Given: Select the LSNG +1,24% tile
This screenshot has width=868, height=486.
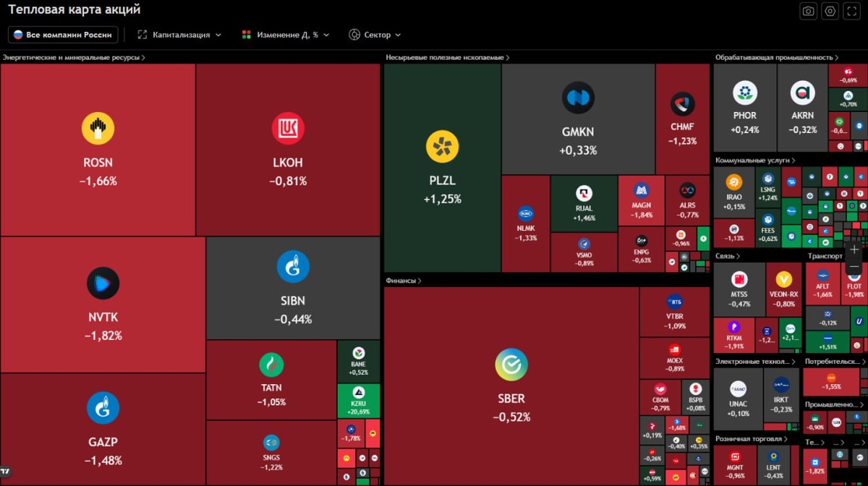Looking at the screenshot, I should (768, 188).
